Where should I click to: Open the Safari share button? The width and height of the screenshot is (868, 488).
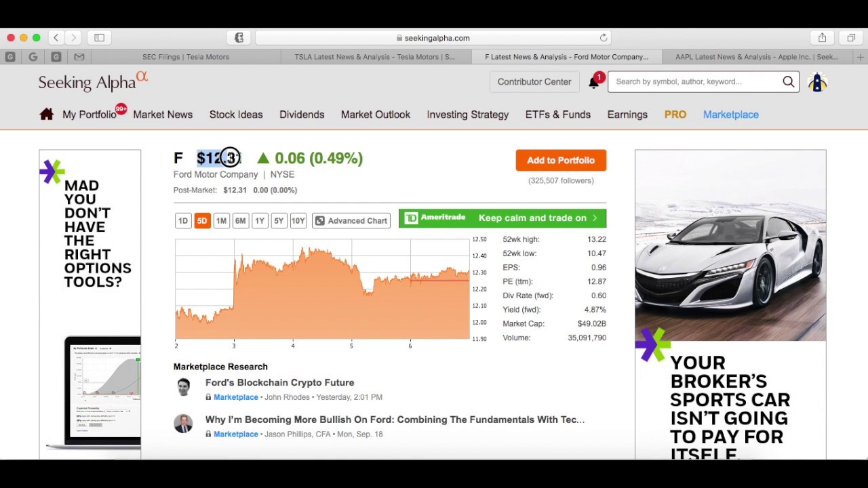[x=822, y=38]
